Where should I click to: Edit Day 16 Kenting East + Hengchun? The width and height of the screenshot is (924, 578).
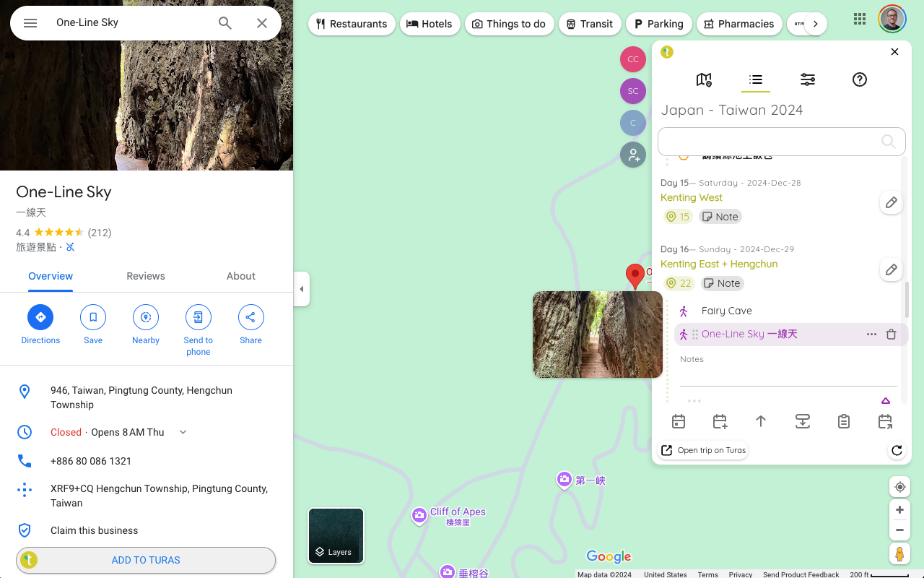click(892, 269)
